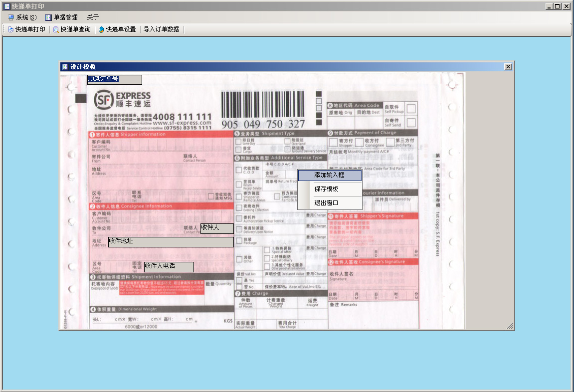The width and height of the screenshot is (574, 392).
Task: Click the 快递单打印 application title icon
Action: (6, 6)
